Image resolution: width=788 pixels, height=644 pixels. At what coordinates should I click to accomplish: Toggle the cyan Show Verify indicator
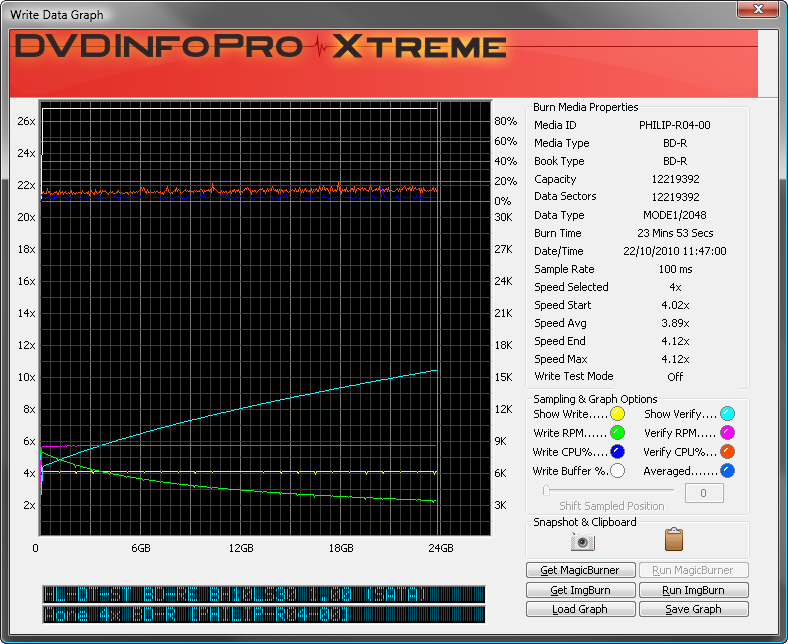(x=727, y=414)
